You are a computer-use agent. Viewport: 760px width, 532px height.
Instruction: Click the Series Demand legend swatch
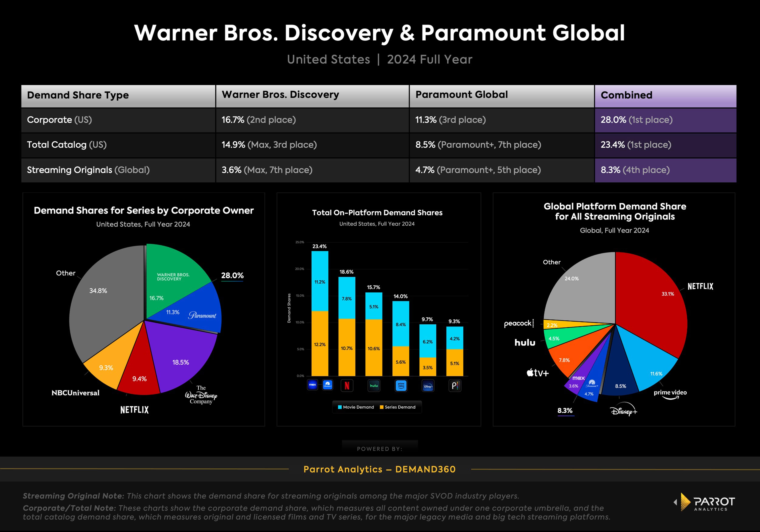[381, 407]
